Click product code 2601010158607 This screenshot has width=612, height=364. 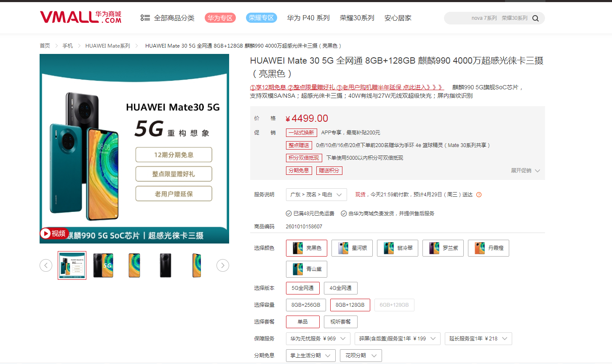(x=304, y=227)
